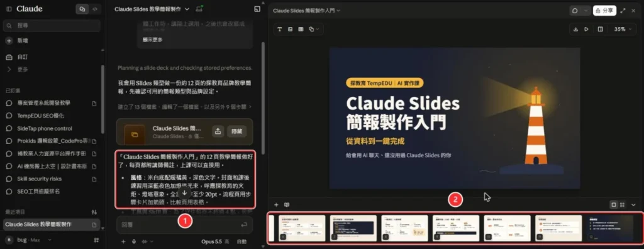
Task: Open chat Prokids 邏輯啟蒙_CodePro
Action: [x=53, y=141]
